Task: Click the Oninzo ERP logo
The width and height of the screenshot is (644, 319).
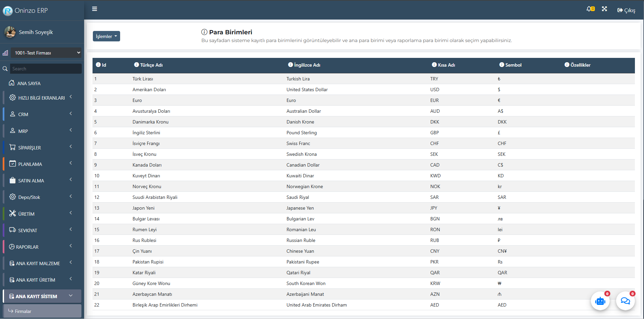Action: (26, 11)
